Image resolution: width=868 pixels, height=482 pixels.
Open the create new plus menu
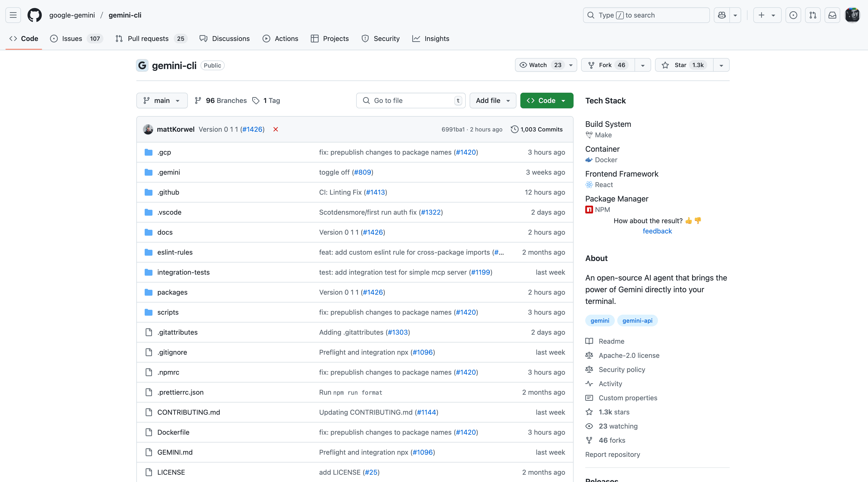point(767,15)
